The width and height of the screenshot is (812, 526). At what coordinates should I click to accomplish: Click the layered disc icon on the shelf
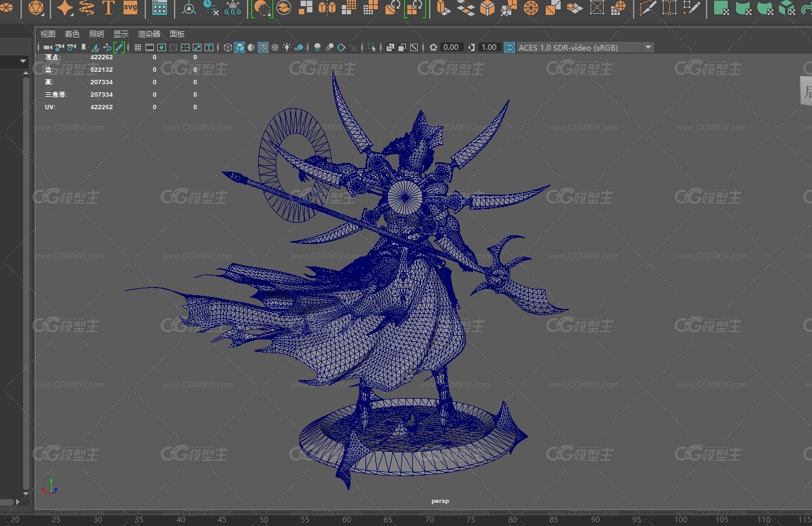click(x=284, y=8)
